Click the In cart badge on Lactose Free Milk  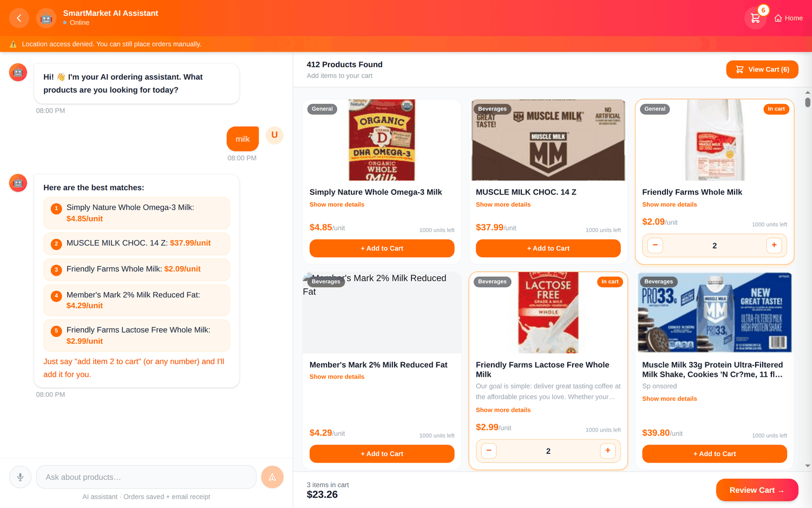610,282
